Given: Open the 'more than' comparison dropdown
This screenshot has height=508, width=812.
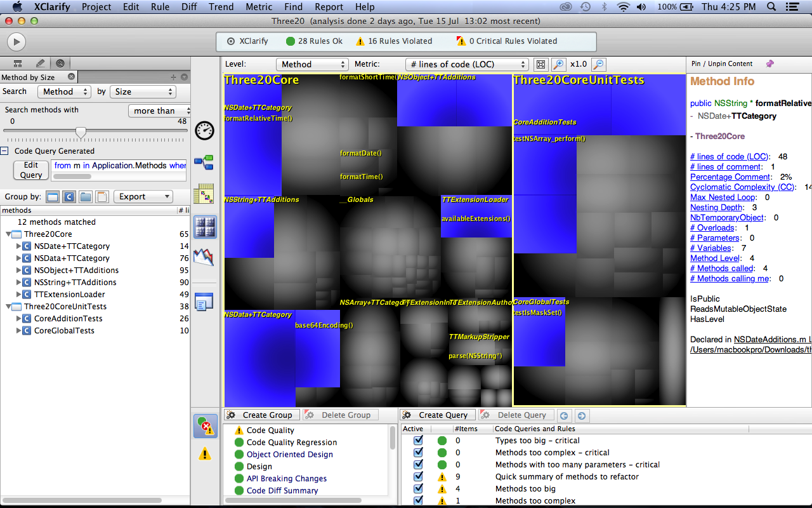Looking at the screenshot, I should point(159,110).
